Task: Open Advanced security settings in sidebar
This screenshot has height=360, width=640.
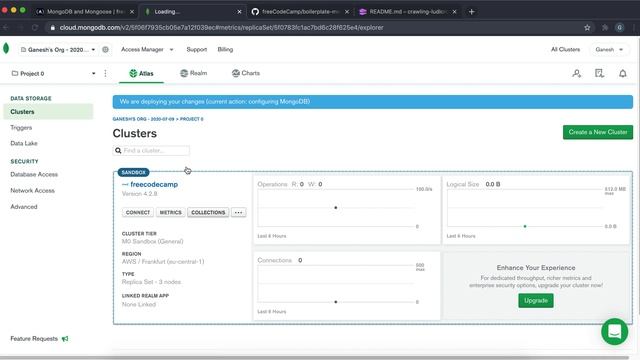Action: point(24,207)
